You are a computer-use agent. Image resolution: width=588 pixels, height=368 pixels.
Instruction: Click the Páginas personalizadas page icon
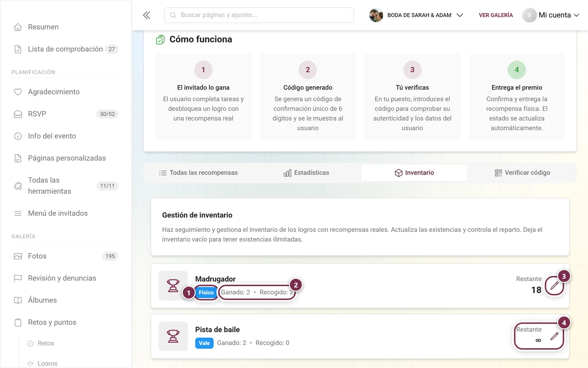(18, 158)
